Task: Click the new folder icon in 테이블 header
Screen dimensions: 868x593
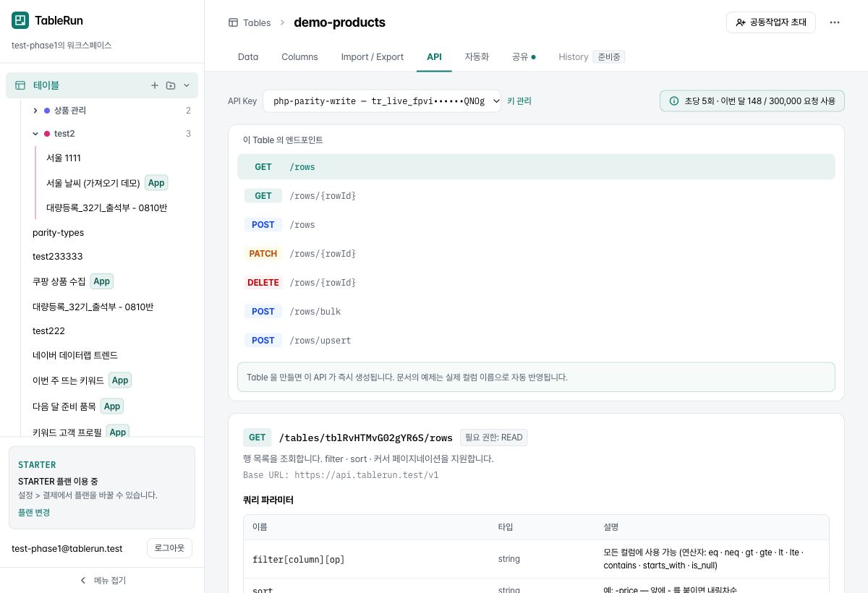Action: pos(171,85)
